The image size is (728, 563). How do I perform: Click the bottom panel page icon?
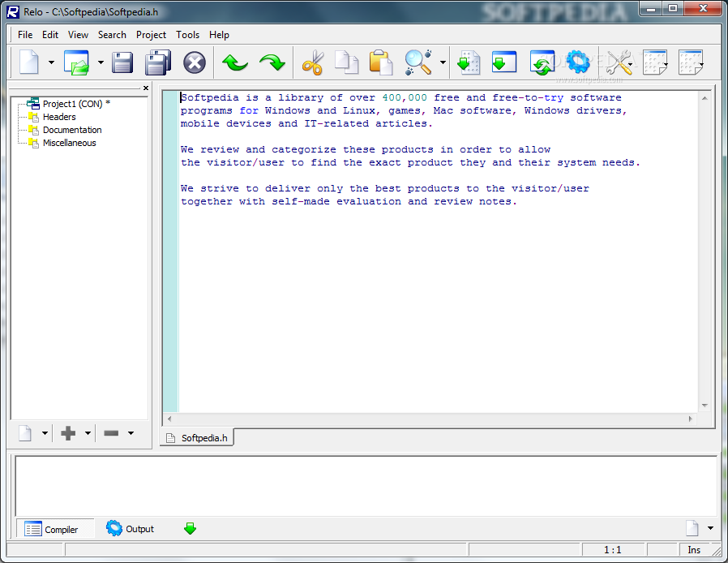click(x=692, y=528)
